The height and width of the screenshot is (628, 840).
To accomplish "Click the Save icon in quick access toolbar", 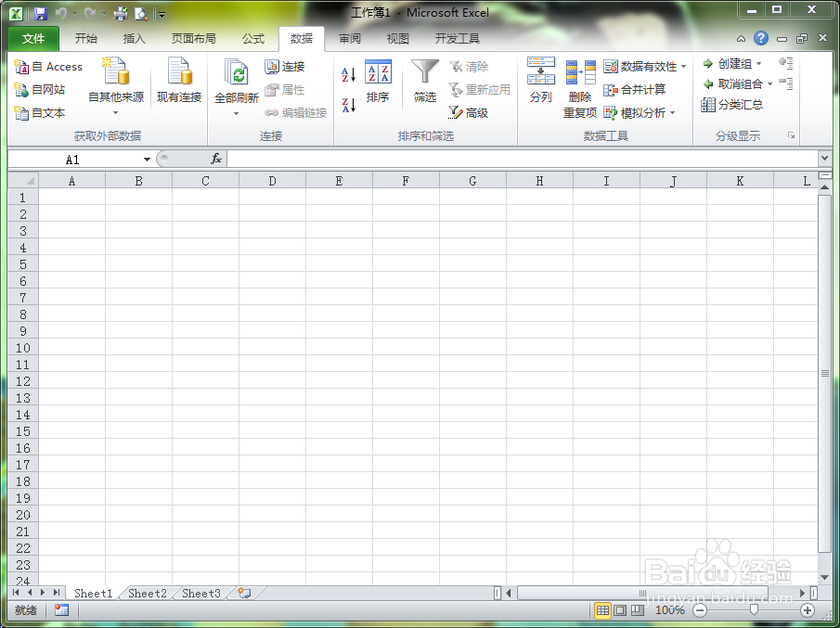I will click(40, 13).
